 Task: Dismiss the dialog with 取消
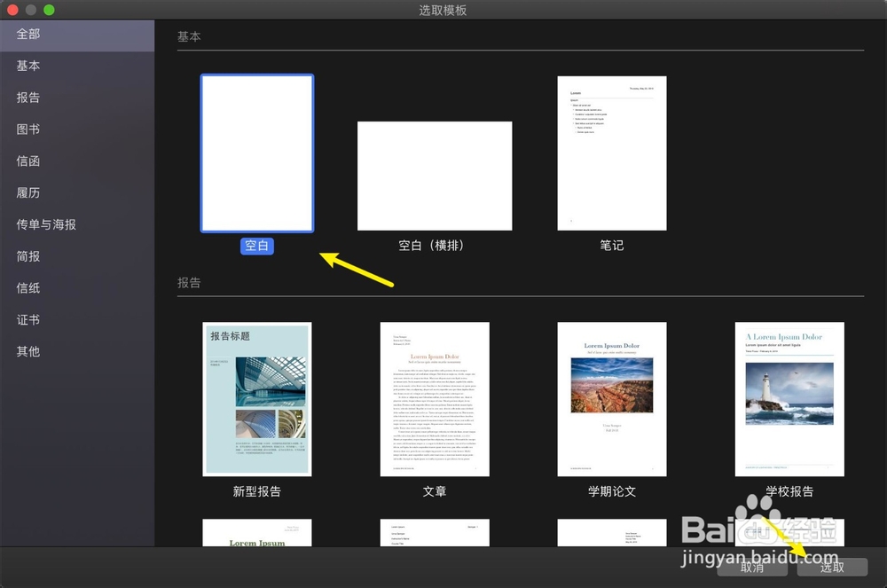pyautogui.click(x=750, y=568)
